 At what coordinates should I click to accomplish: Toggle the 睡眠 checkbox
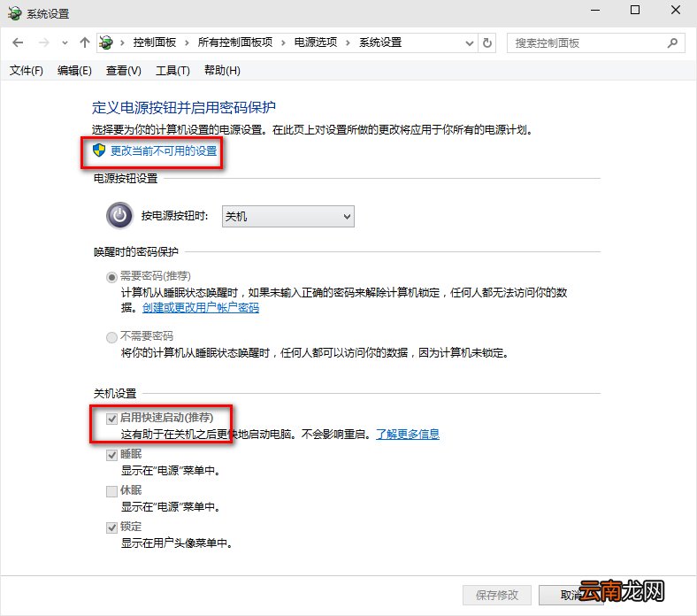pos(111,455)
